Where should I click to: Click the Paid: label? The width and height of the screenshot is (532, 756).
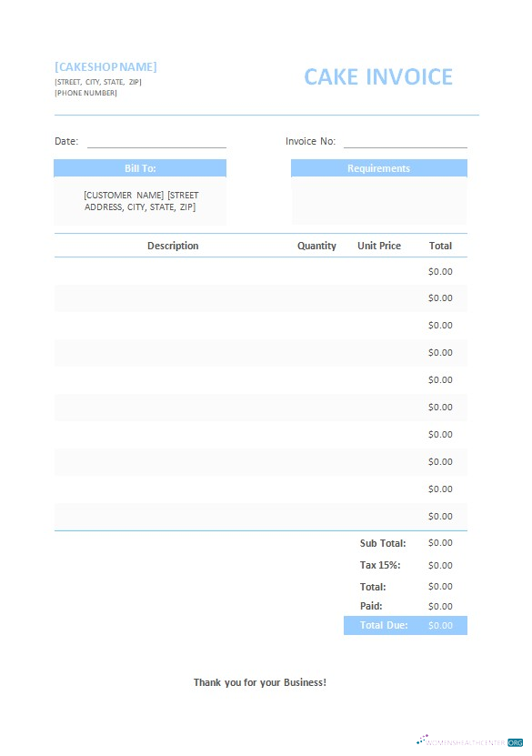coord(370,606)
